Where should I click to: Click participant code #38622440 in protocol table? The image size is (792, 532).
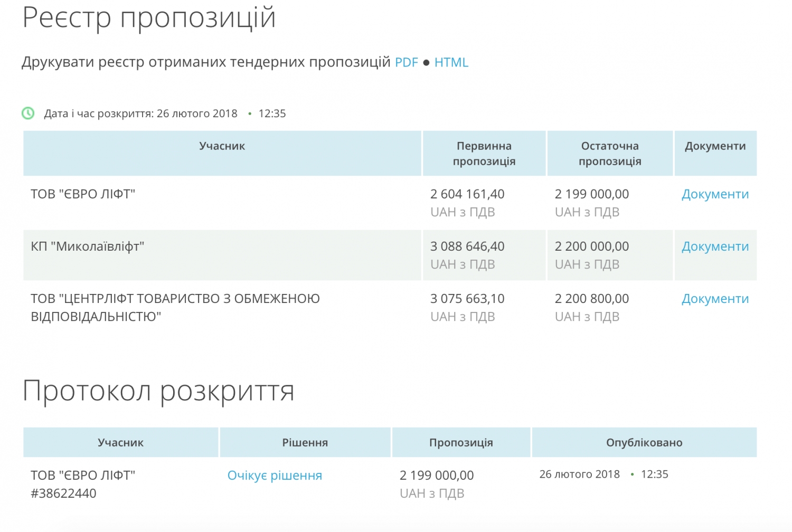[63, 493]
